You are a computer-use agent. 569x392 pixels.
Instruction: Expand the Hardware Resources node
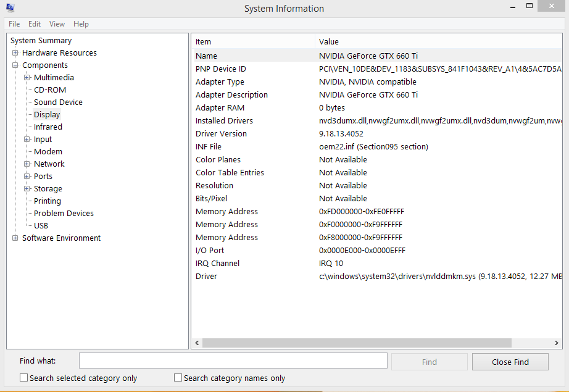point(15,52)
